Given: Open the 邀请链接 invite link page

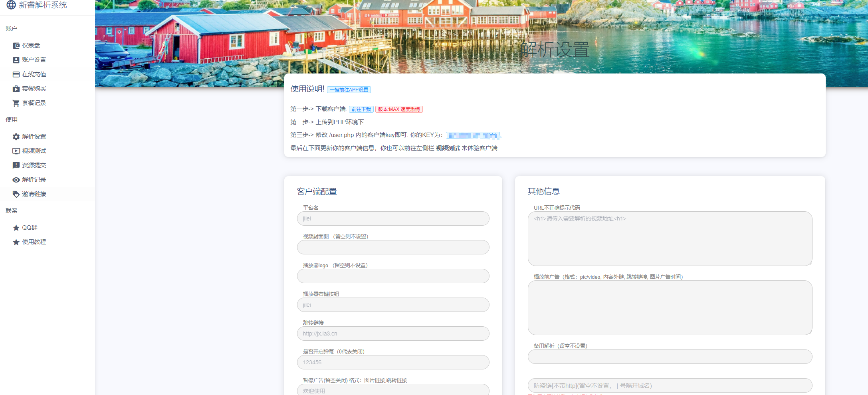Looking at the screenshot, I should [34, 194].
